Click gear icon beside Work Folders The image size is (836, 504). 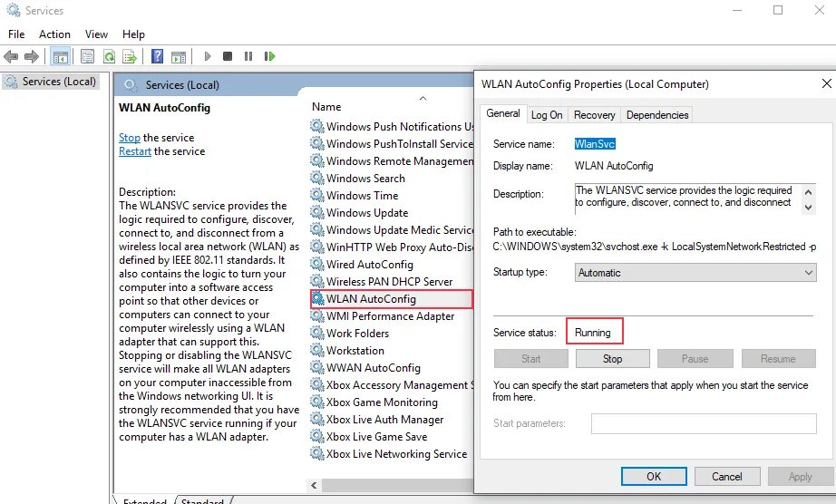[x=317, y=333]
